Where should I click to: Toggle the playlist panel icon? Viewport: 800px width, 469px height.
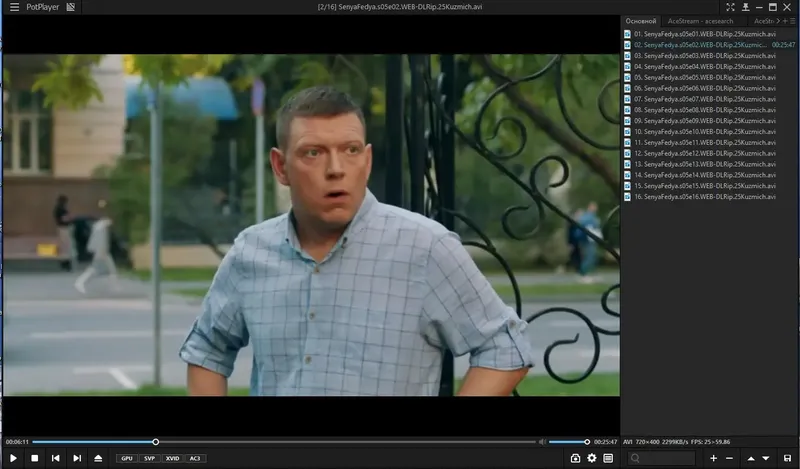pyautogui.click(x=608, y=458)
